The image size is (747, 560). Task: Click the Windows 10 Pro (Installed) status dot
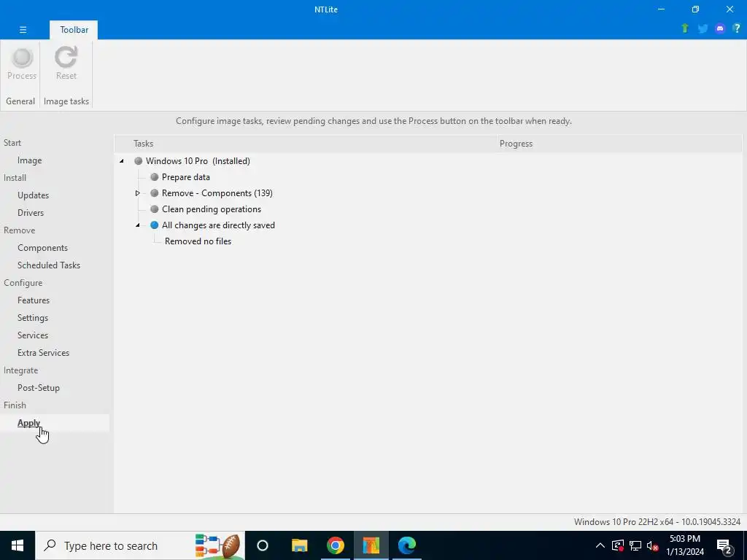pyautogui.click(x=138, y=161)
